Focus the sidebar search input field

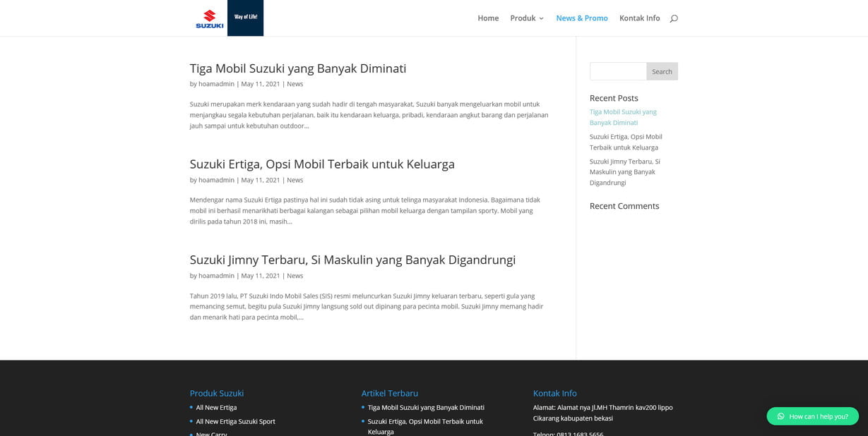pyautogui.click(x=618, y=71)
